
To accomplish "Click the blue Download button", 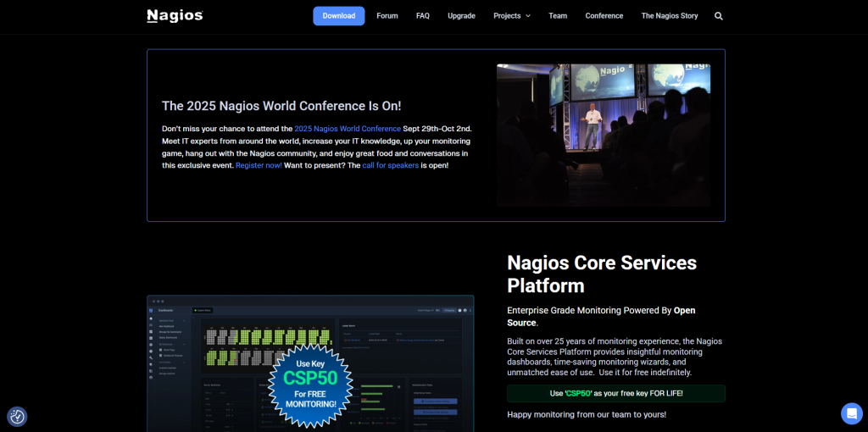I will point(339,16).
